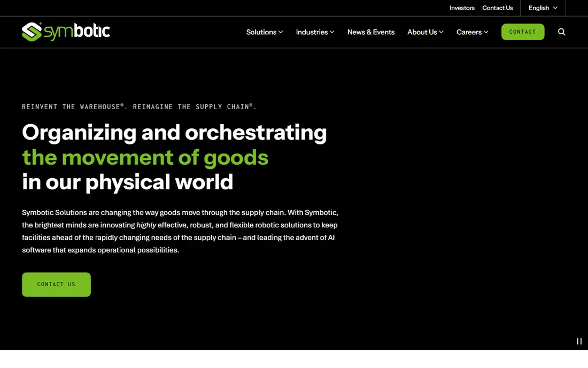Pause the hero background video

[x=579, y=341]
